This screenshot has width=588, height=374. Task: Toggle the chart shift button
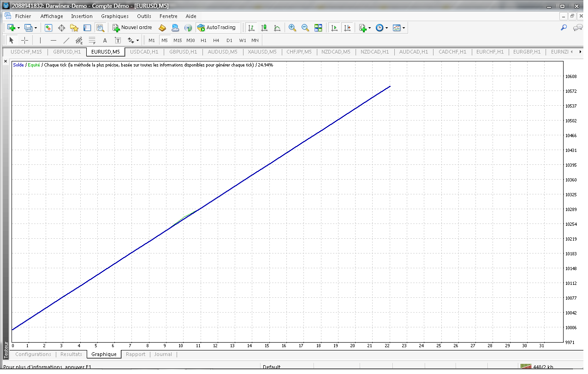click(x=347, y=28)
